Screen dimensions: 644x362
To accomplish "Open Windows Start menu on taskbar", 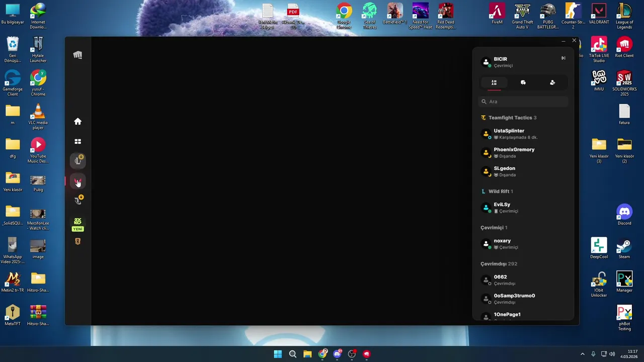I will [x=278, y=354].
